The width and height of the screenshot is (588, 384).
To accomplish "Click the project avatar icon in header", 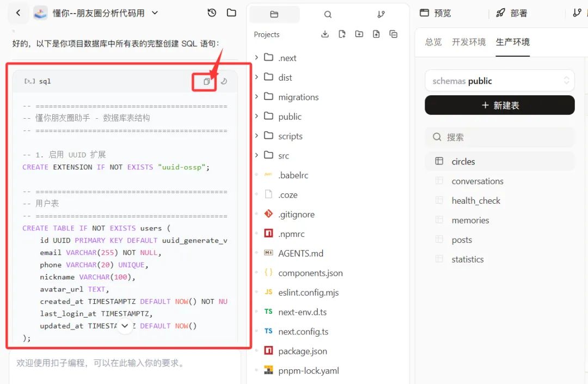I will pos(40,13).
